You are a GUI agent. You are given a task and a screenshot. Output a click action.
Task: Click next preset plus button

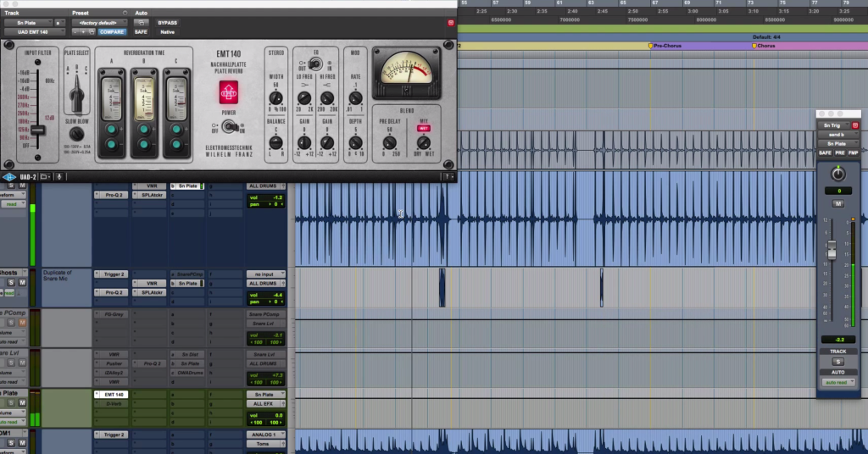tap(84, 32)
